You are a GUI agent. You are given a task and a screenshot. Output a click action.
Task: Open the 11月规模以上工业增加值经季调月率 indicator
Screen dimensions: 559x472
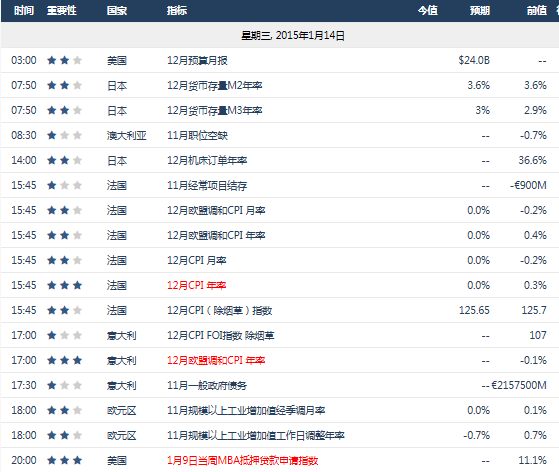coord(246,410)
